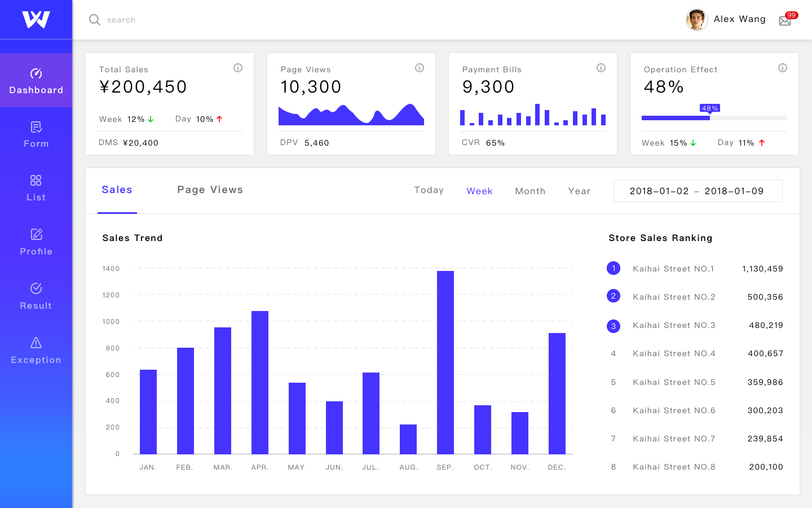The width and height of the screenshot is (812, 508).
Task: Click rank 3 badge in store ranking
Action: (x=614, y=326)
